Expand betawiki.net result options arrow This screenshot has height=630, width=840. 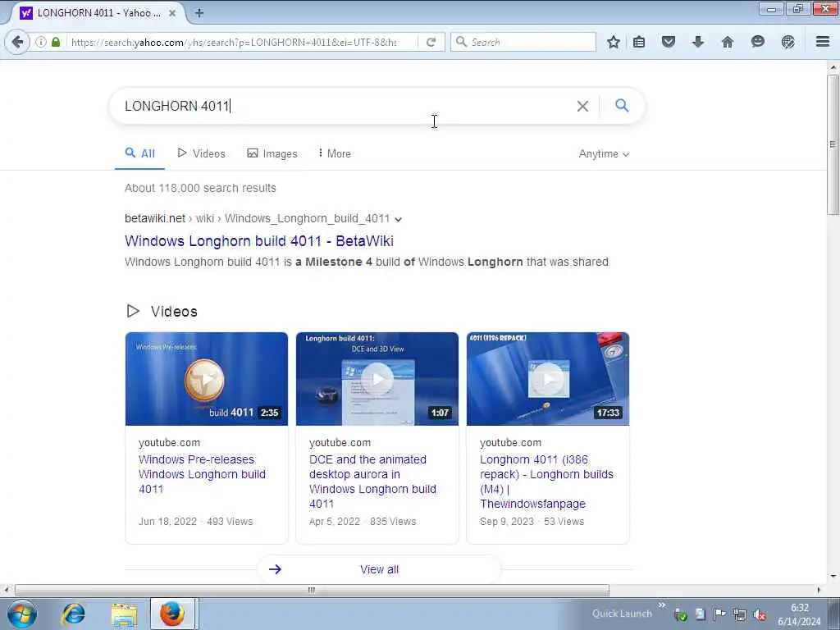coord(398,219)
